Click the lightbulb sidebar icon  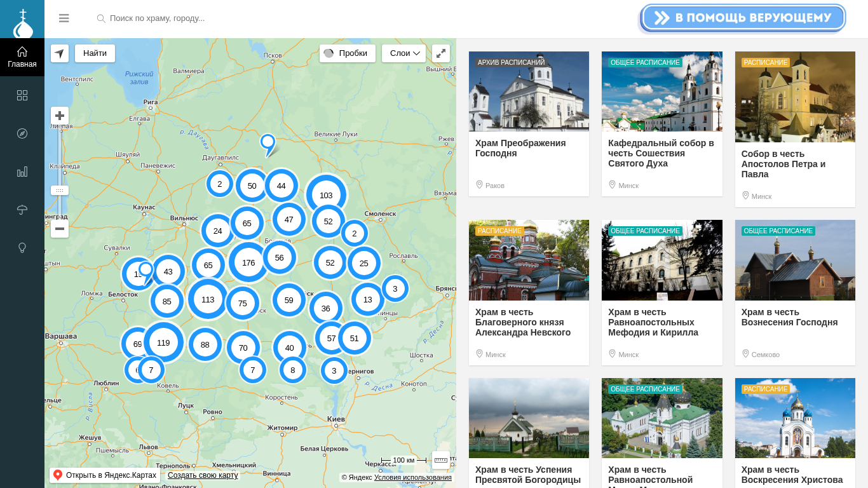pos(22,248)
